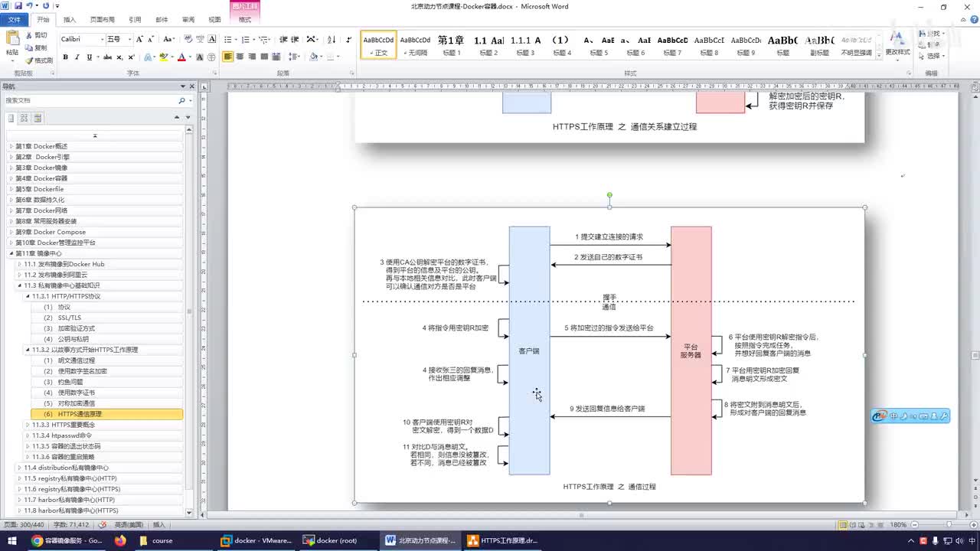
Task: Center the paragraph text
Action: 240,57
